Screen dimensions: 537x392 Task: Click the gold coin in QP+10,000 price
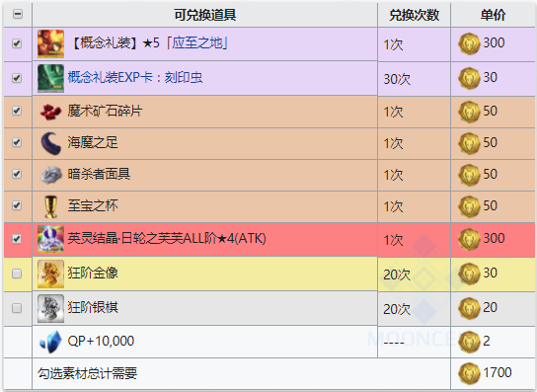[469, 342]
